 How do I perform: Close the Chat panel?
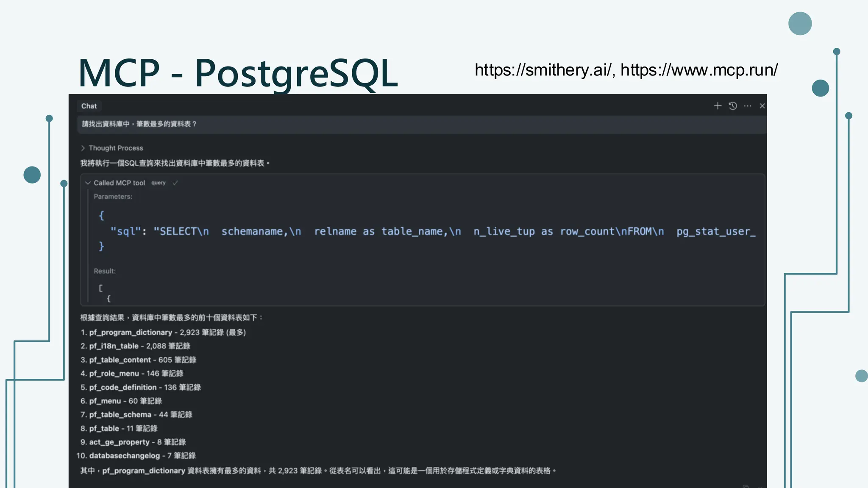(762, 106)
